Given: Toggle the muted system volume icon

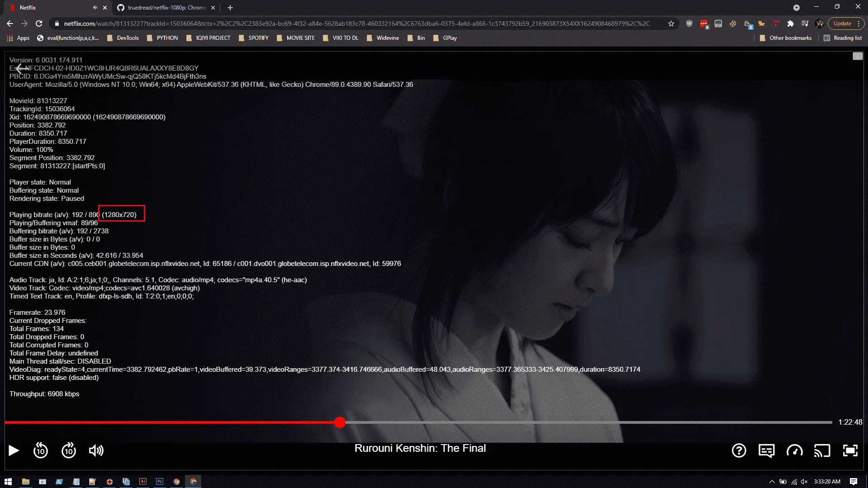Looking at the screenshot, I should [x=804, y=482].
